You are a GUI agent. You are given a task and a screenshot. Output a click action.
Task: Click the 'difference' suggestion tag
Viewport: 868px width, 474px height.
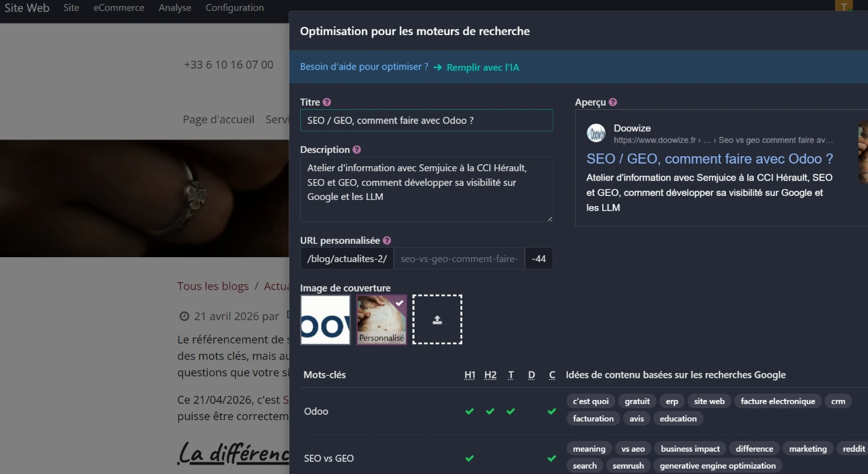(754, 449)
